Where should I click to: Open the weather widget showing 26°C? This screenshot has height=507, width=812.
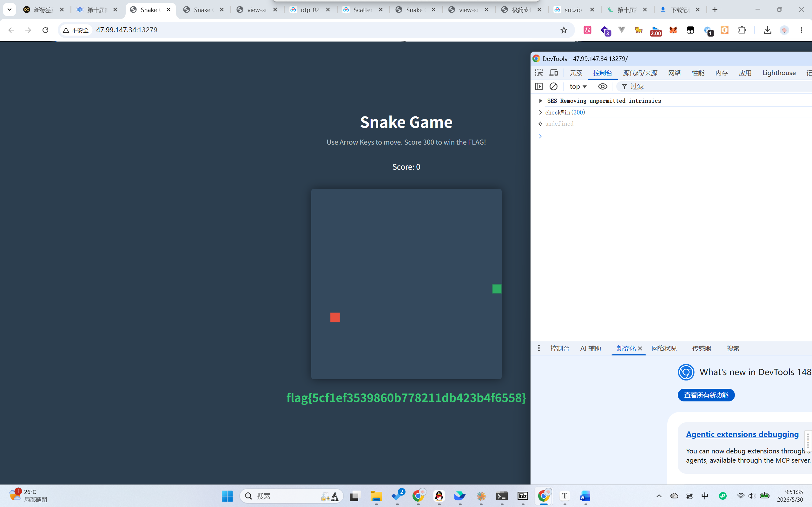28,496
